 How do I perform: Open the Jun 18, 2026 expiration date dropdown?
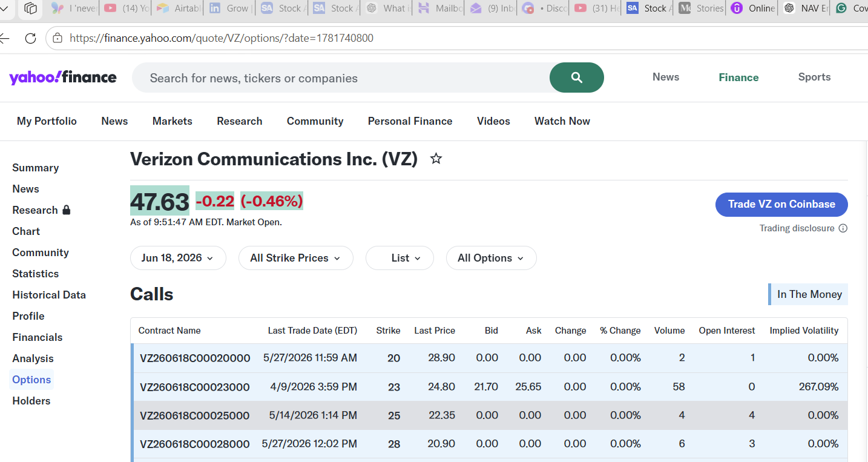(178, 258)
